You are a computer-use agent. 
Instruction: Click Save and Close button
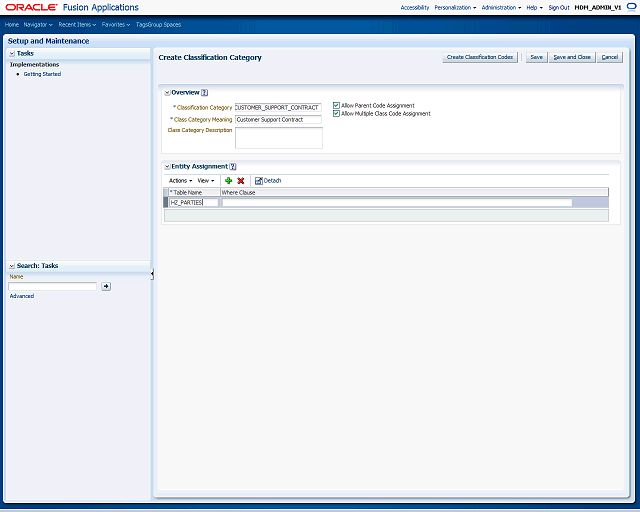coord(572,57)
